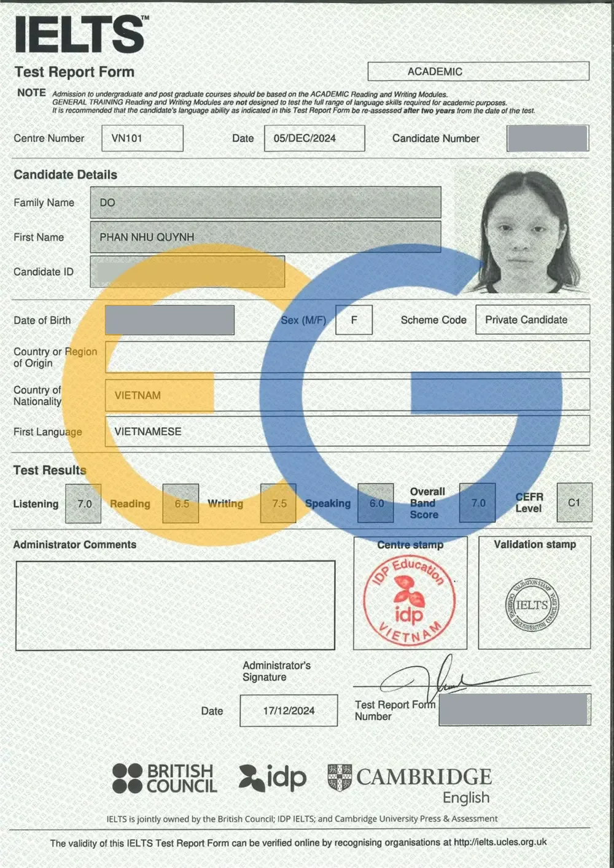
Task: Click the Centre Number field VN101
Action: 142,138
